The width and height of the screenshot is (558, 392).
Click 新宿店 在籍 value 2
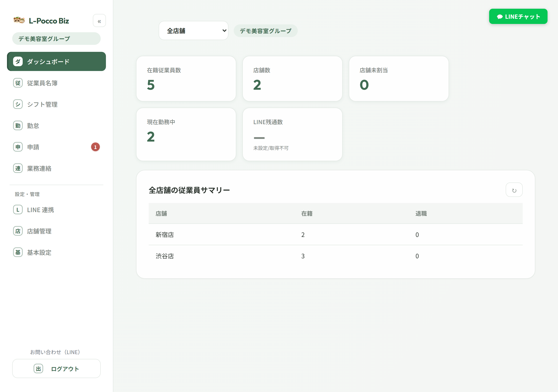303,235
